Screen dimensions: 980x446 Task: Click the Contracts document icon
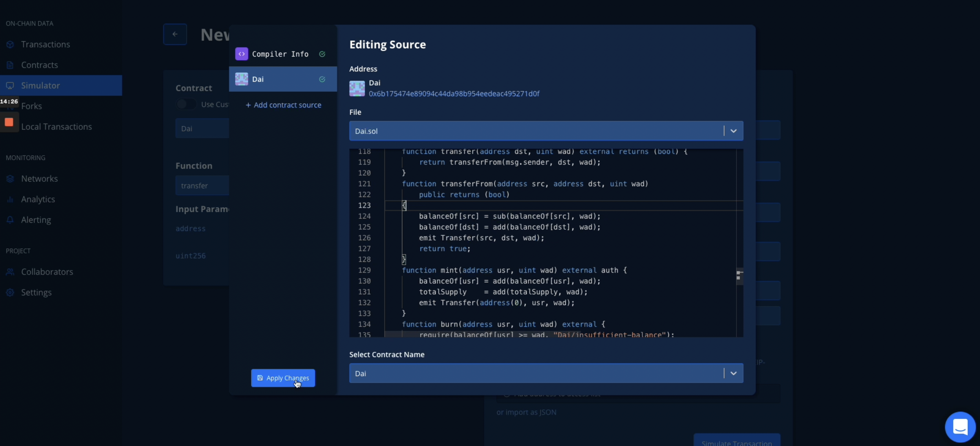10,65
